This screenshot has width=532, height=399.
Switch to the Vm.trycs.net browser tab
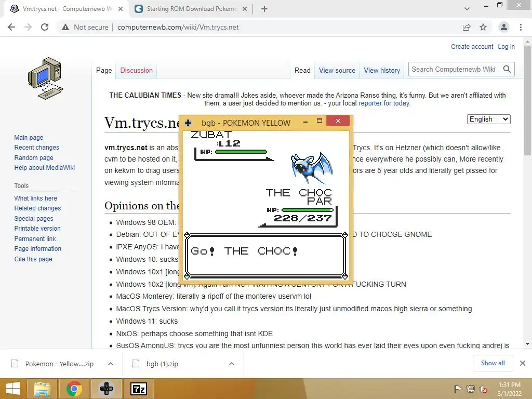click(64, 9)
